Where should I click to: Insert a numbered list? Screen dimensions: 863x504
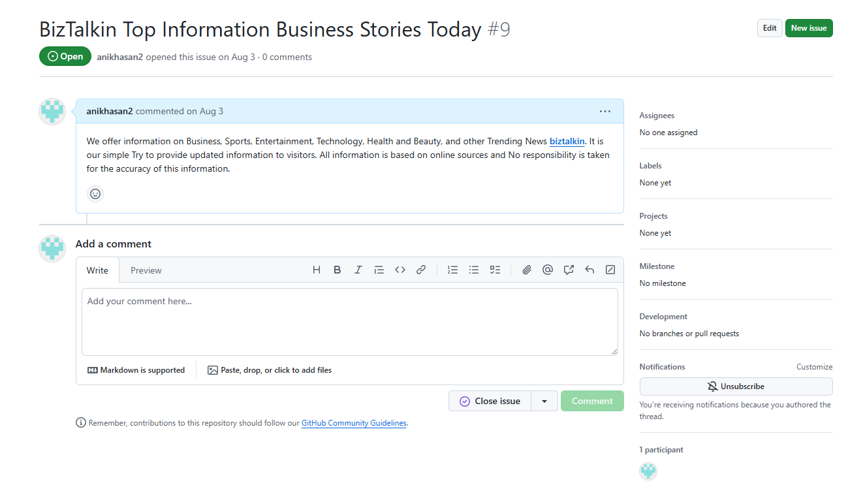[x=452, y=270]
